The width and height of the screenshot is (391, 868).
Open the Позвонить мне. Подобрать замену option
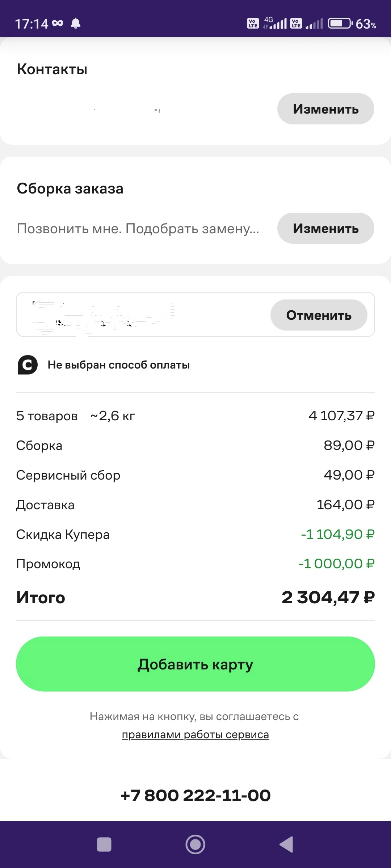(138, 229)
